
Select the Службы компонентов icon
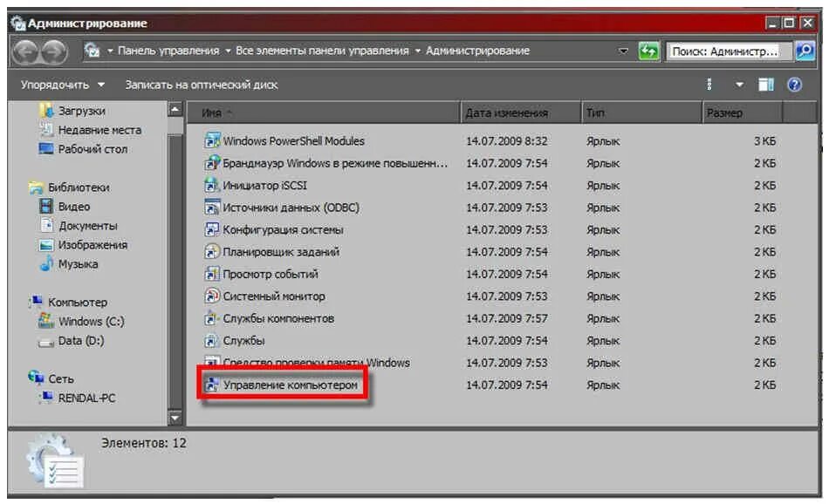(x=211, y=318)
